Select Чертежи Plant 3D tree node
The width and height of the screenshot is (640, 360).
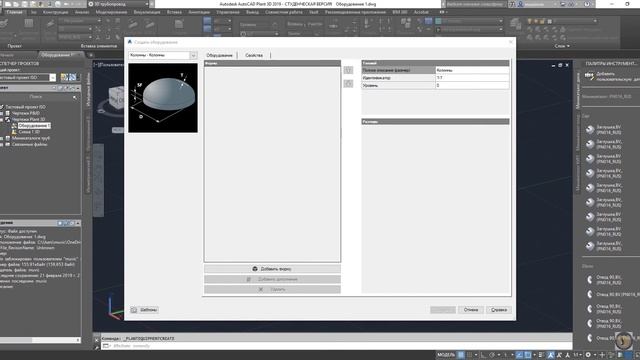point(28,119)
